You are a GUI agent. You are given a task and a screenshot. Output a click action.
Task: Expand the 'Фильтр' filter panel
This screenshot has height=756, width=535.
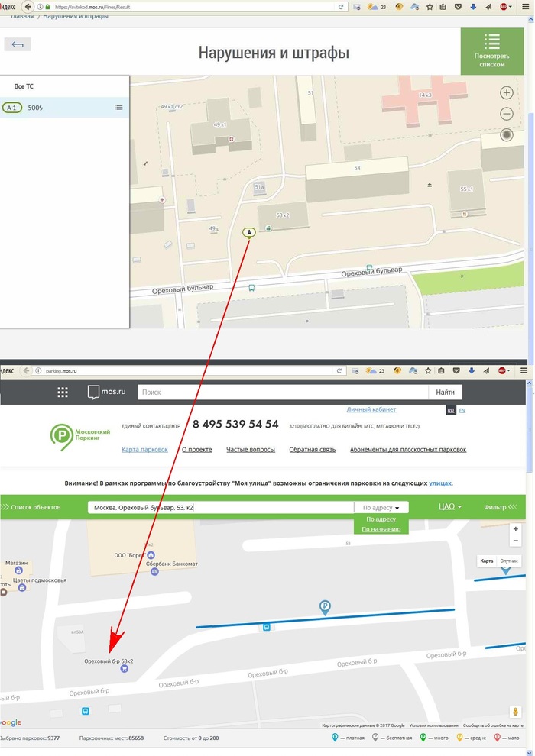point(499,506)
